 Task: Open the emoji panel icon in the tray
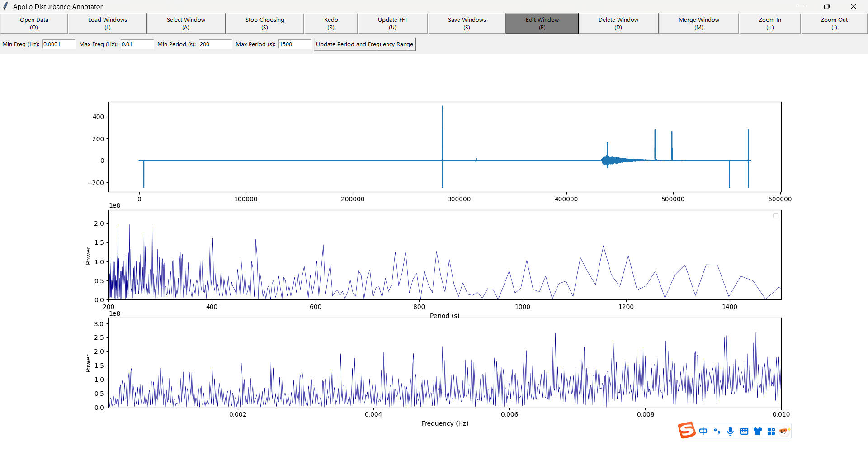784,431
